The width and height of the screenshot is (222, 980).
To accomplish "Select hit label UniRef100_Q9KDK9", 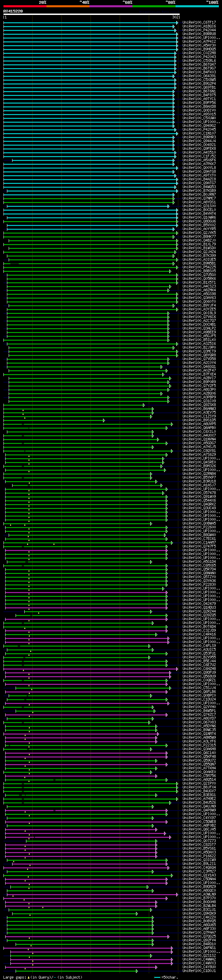I will coord(199,913).
